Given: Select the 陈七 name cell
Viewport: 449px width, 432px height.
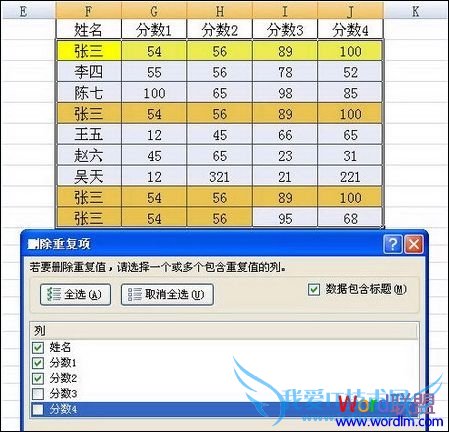Looking at the screenshot, I should pos(89,93).
